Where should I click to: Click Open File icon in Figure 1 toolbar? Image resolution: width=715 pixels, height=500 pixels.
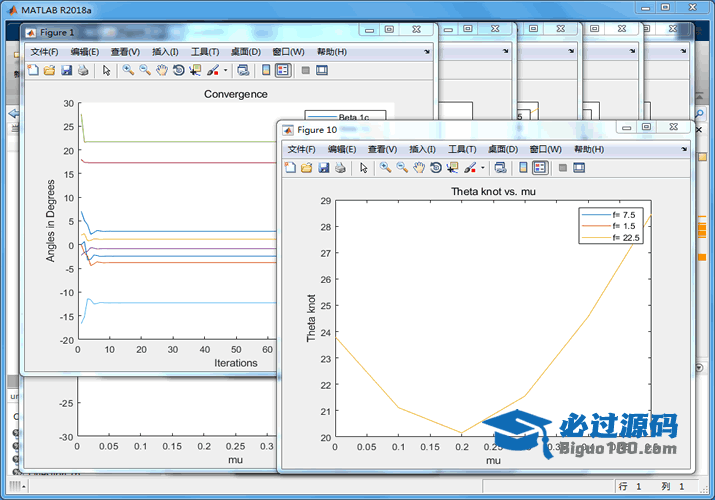click(x=50, y=70)
